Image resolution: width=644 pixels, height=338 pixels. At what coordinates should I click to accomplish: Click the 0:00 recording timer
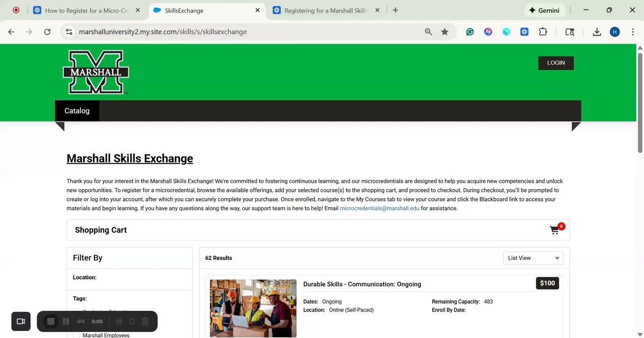click(x=97, y=322)
